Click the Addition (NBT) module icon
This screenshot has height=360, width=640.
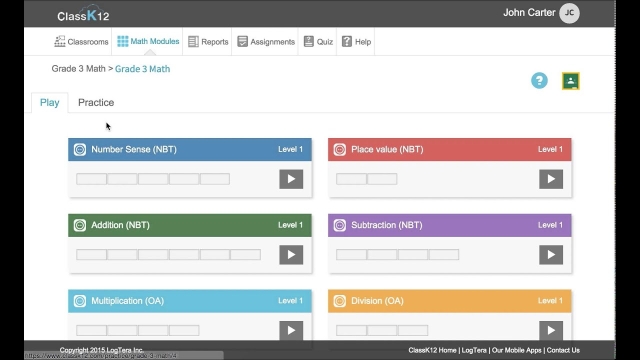click(x=80, y=225)
